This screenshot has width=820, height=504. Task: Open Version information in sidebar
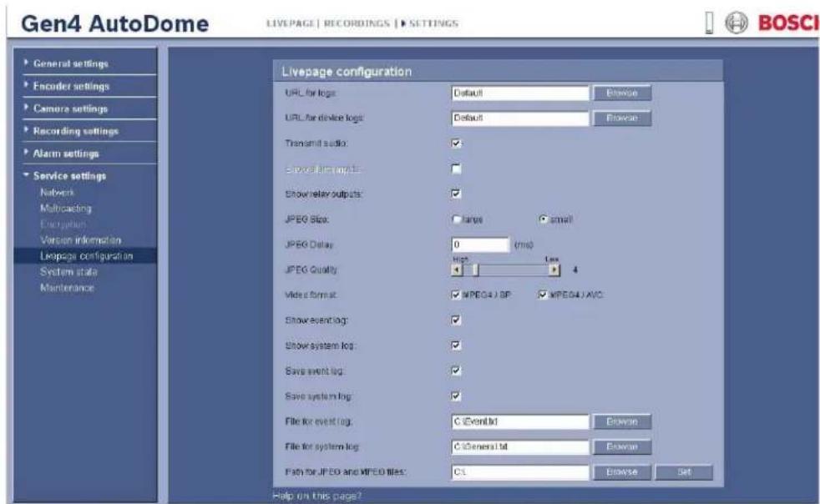80,240
